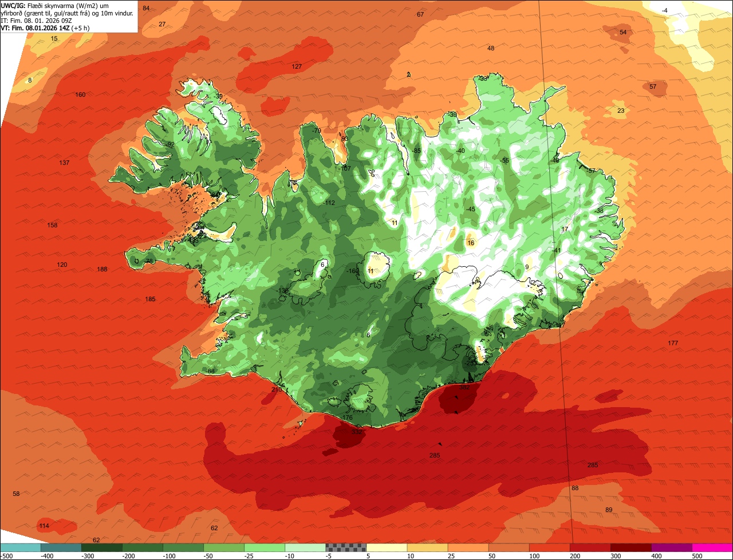Select the pale yellow 5 legend swatch
This screenshot has height=560, width=733.
click(x=387, y=547)
